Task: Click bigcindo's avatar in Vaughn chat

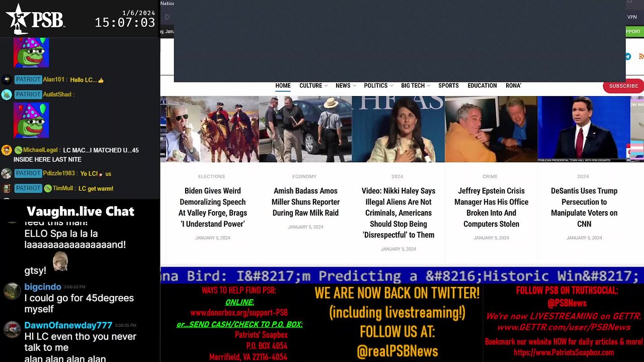Action: (12, 291)
